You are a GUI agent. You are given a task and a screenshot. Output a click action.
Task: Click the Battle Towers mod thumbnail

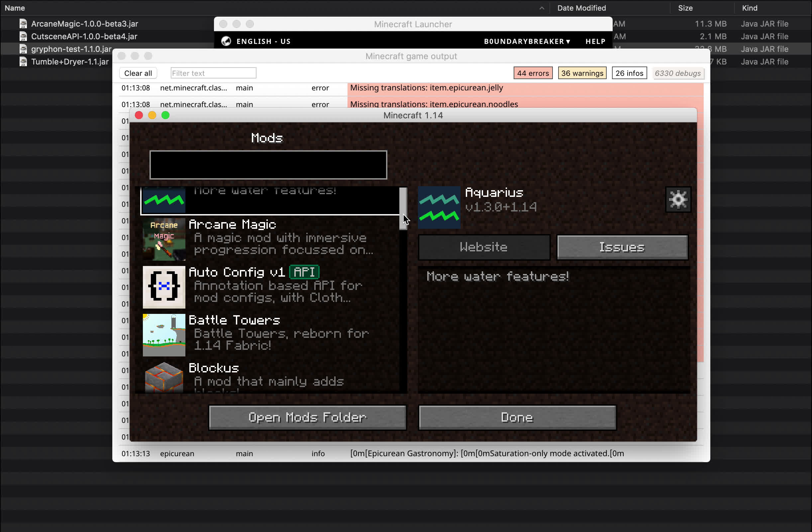[x=164, y=334]
